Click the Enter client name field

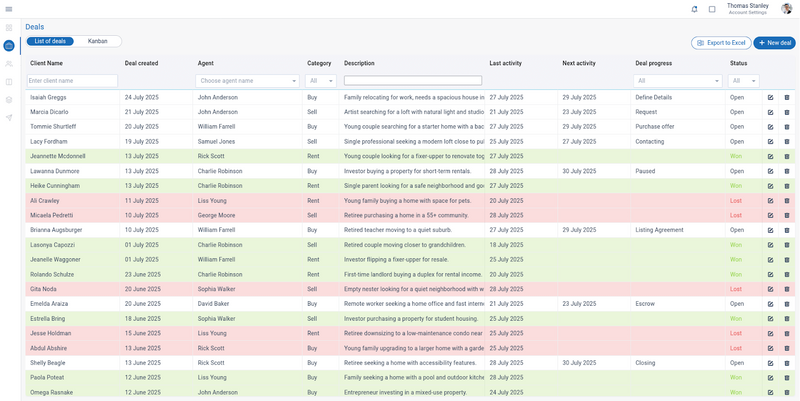pyautogui.click(x=71, y=80)
